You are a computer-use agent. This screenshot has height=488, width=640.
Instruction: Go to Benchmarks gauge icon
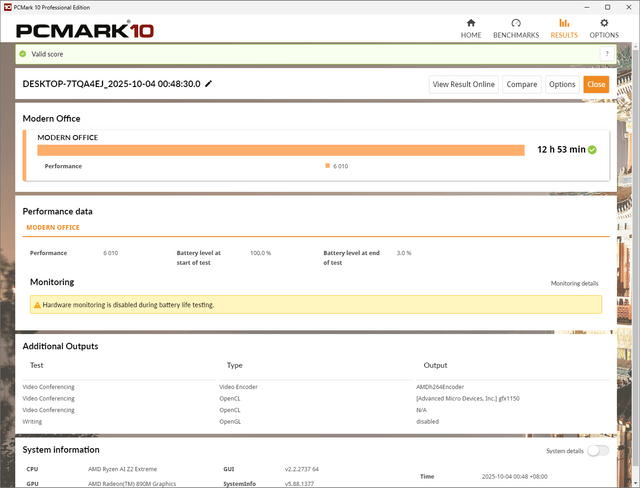point(516,23)
